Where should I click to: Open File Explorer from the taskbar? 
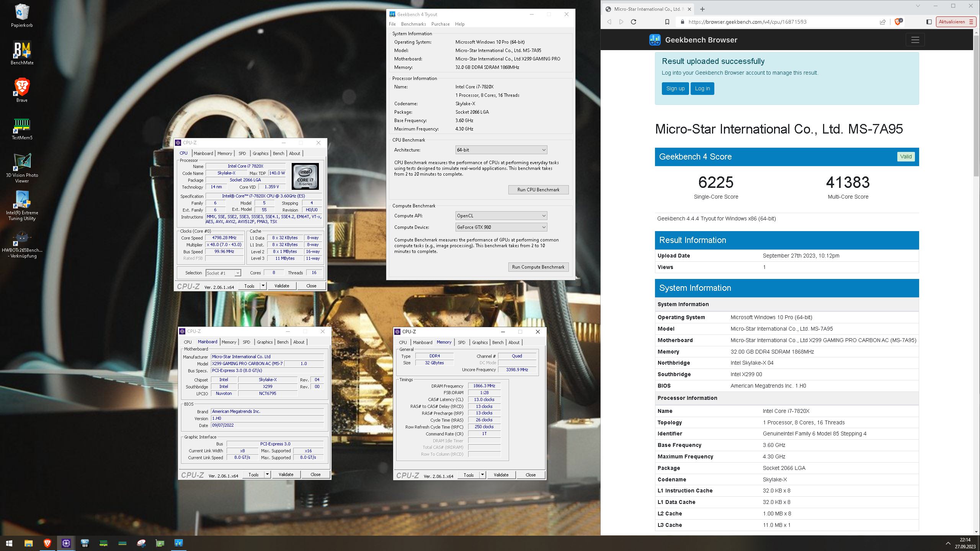click(x=28, y=543)
